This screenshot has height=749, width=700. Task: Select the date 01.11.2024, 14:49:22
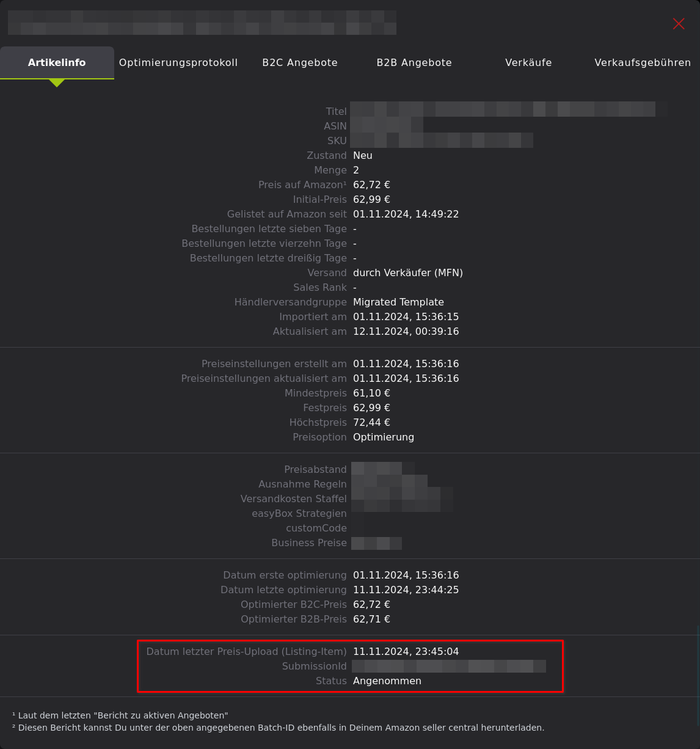406,214
